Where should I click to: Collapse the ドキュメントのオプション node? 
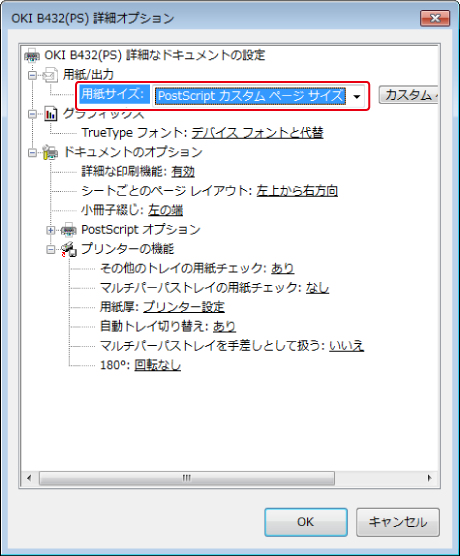(32, 152)
